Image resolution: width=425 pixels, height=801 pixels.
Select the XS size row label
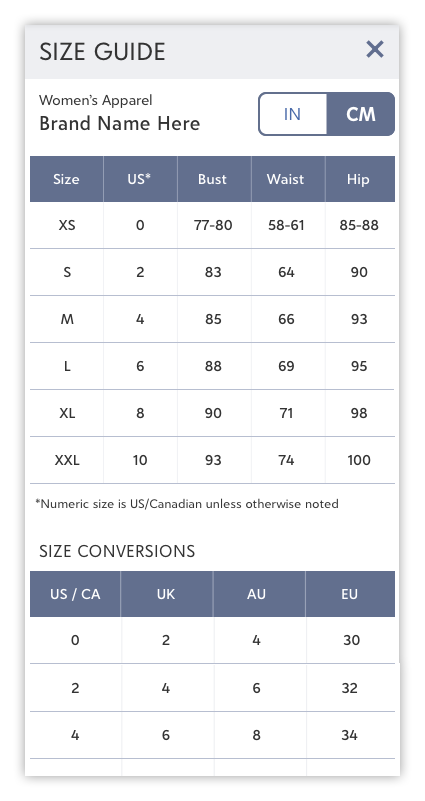pos(67,225)
